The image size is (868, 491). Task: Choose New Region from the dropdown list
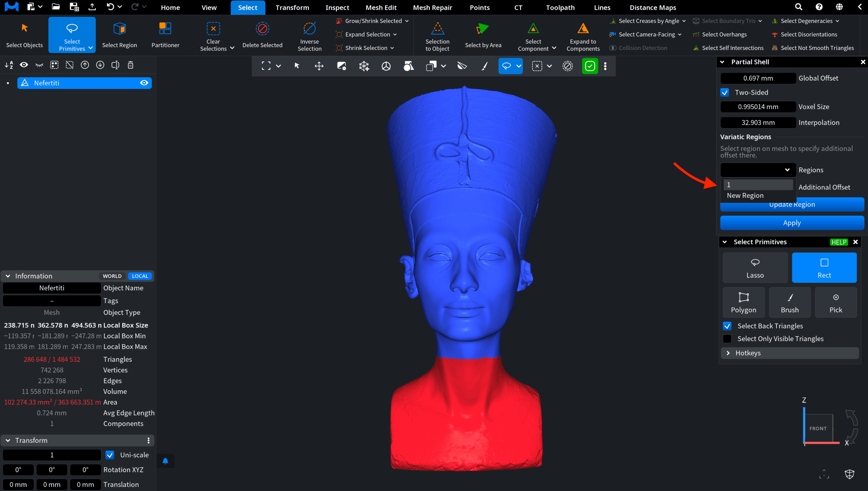coord(758,195)
